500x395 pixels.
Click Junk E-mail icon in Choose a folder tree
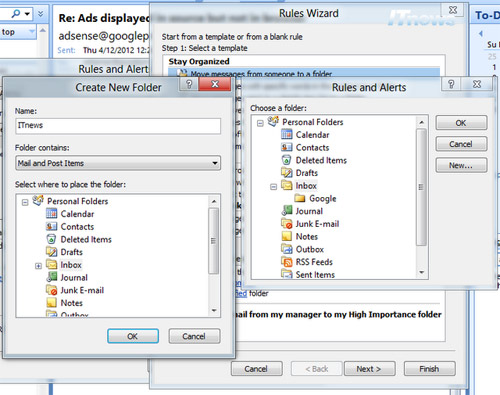tap(287, 223)
